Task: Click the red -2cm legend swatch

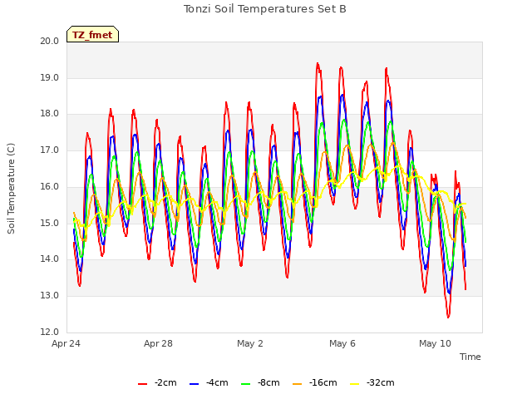Action: pyautogui.click(x=142, y=384)
